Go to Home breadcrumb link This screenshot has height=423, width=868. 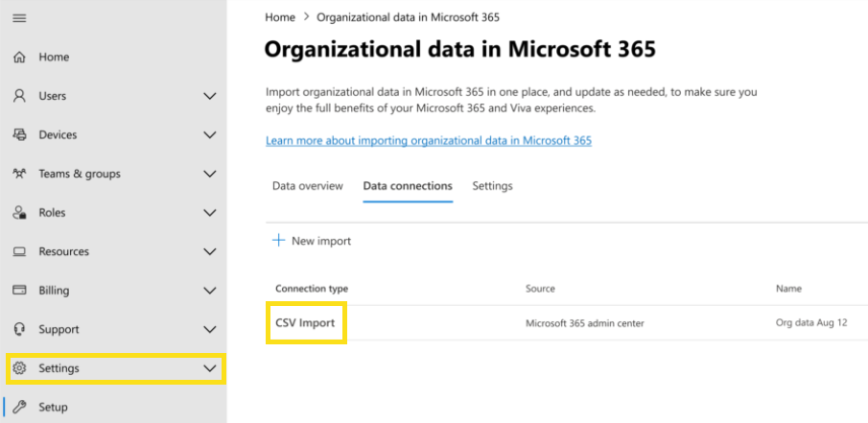(279, 17)
